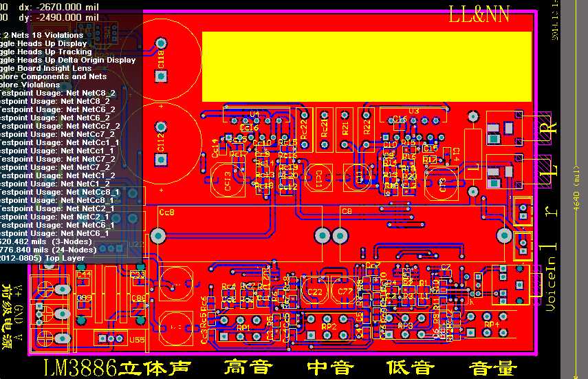The image size is (588, 379).
Task: Select the R22 resistor label
Action: pos(367,127)
